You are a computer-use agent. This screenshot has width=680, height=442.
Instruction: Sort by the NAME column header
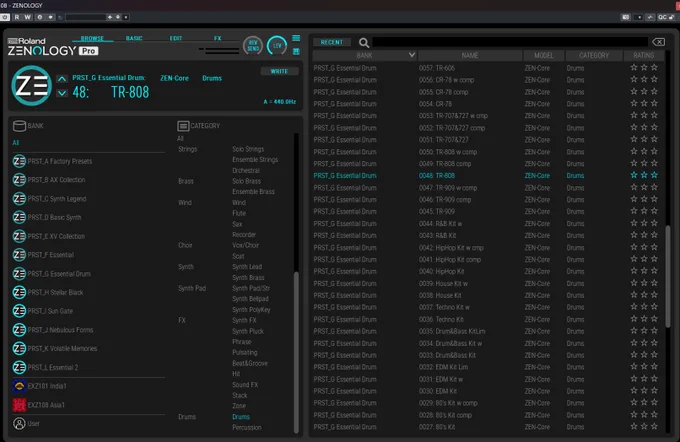tap(470, 56)
